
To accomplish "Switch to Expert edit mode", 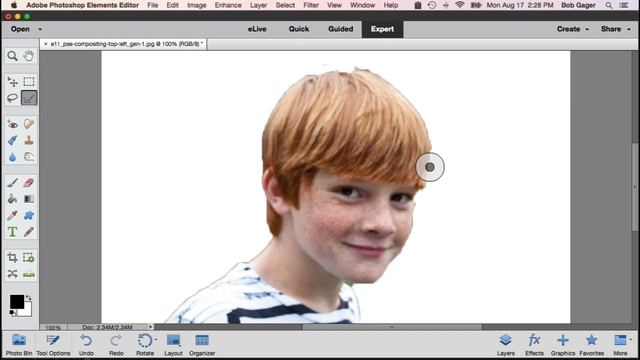I will 382,29.
